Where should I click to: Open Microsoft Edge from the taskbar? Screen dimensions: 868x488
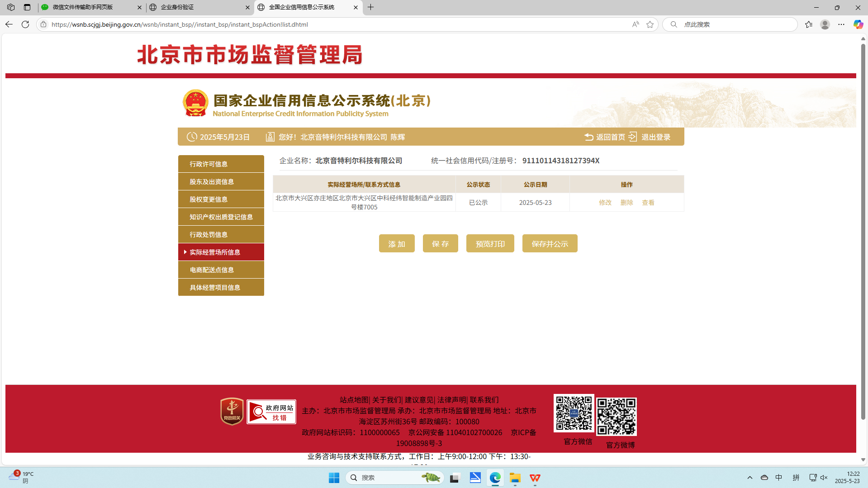(x=495, y=478)
